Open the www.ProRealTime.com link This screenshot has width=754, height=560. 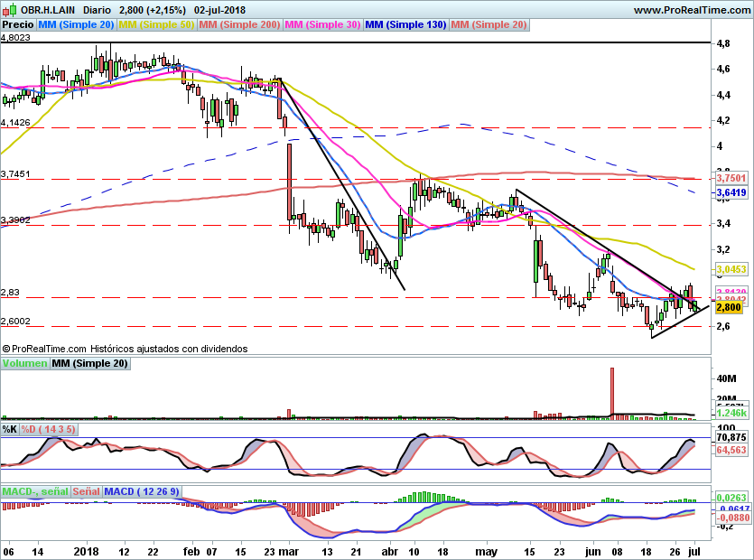tap(690, 9)
